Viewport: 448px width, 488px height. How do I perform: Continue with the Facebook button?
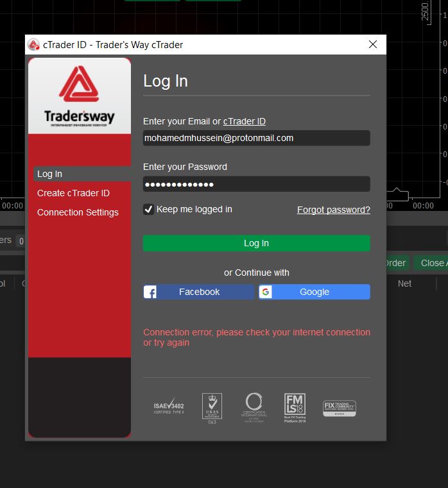pos(199,292)
